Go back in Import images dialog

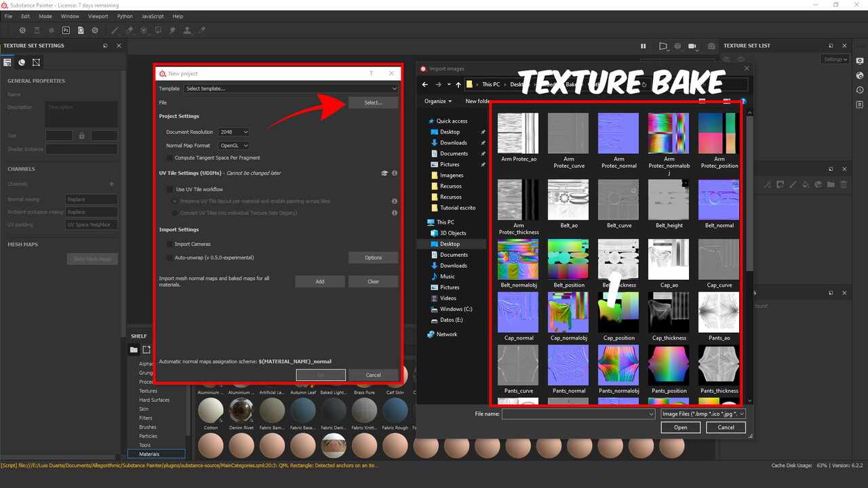coord(425,85)
